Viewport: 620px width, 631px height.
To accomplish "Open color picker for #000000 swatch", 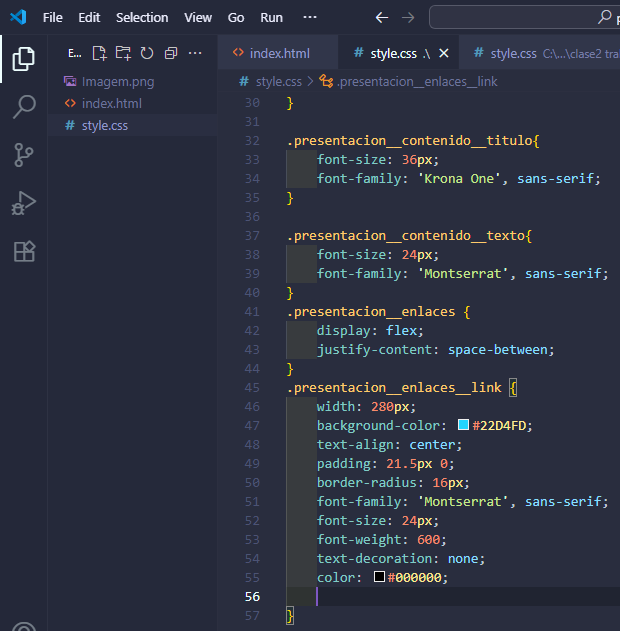I will pos(379,577).
